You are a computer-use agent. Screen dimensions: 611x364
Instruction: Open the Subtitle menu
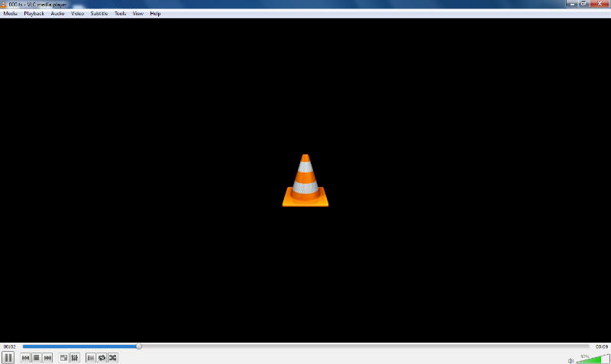coord(99,13)
